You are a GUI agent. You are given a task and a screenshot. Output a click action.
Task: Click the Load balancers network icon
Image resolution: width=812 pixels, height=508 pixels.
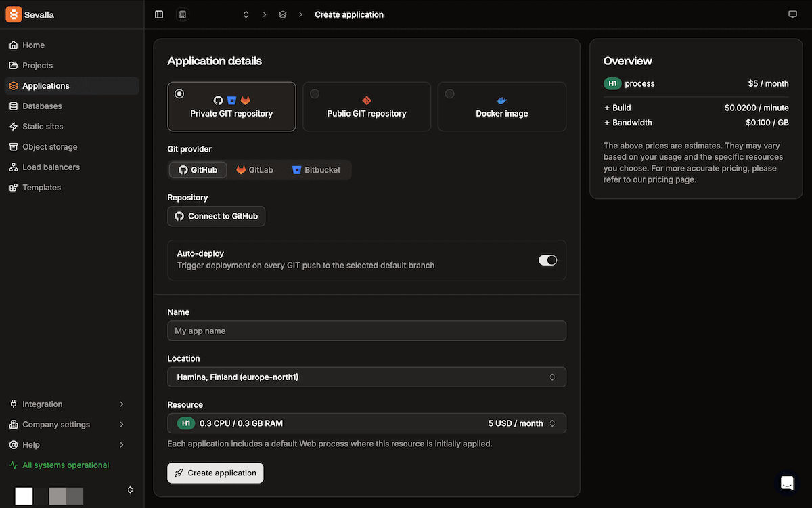coord(14,167)
